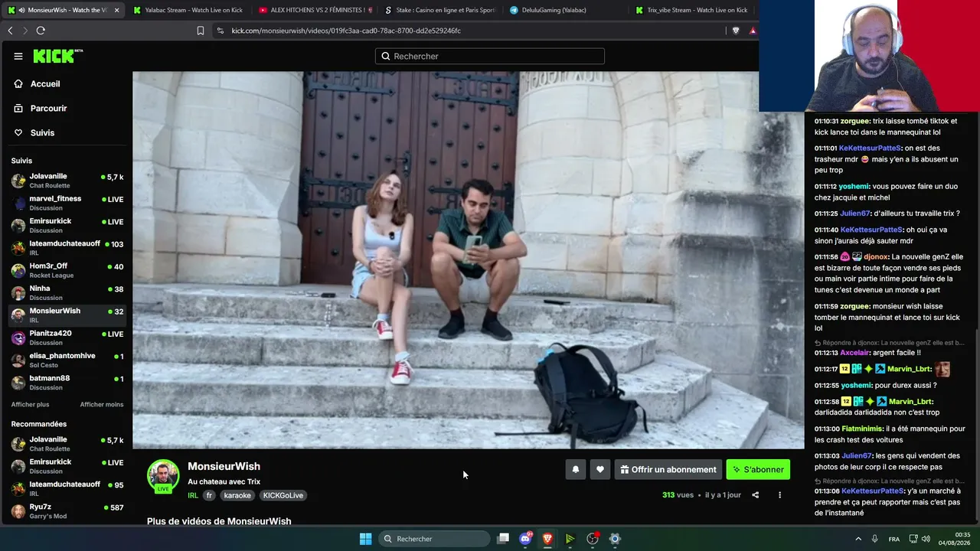
Task: Click the notification bell for MonsieurWish
Action: (x=576, y=469)
